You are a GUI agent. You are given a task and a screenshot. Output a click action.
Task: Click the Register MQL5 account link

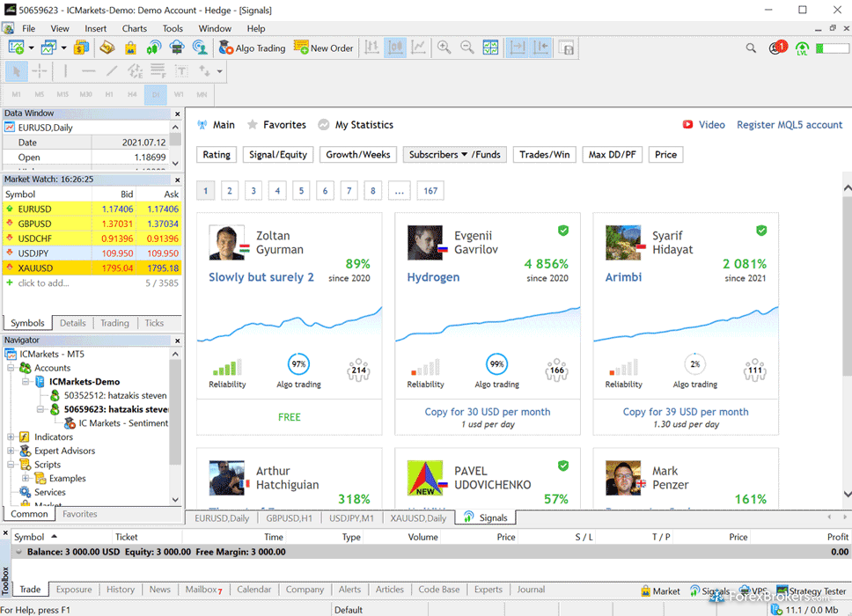click(x=789, y=125)
